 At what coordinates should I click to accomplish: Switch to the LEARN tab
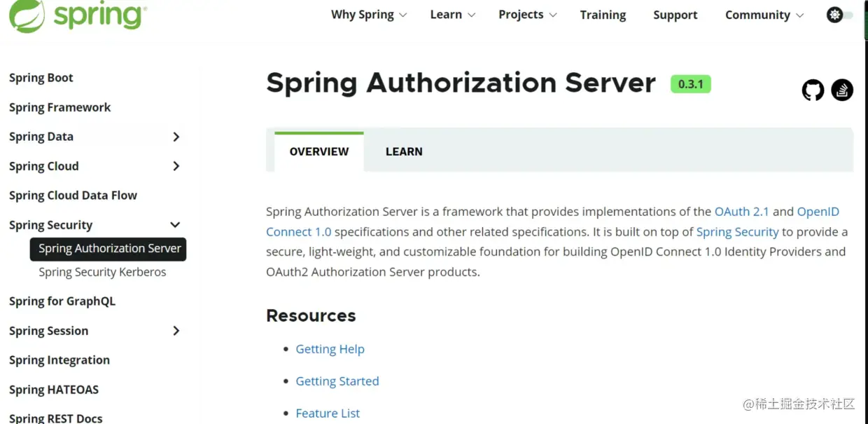coord(404,151)
